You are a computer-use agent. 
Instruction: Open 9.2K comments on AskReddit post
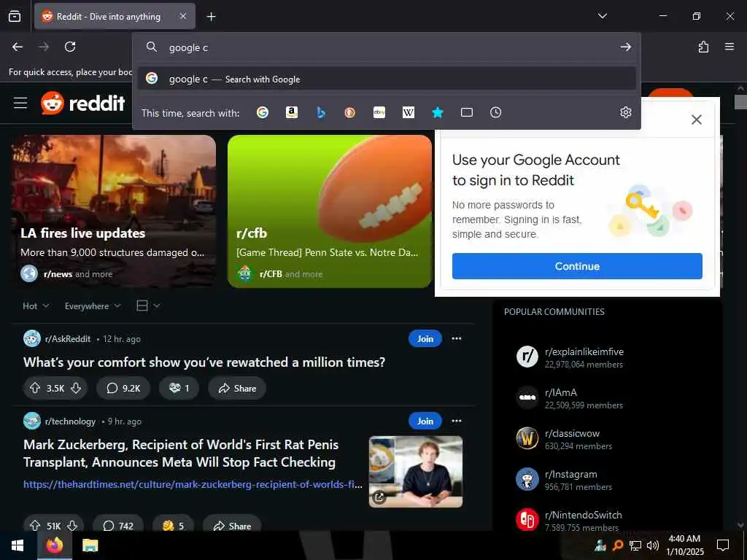click(x=123, y=388)
